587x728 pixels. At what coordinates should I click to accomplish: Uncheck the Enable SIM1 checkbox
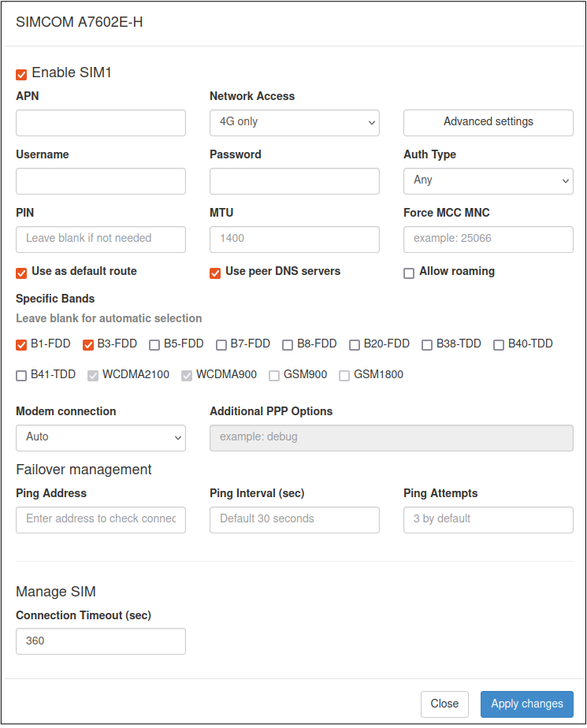pos(21,74)
